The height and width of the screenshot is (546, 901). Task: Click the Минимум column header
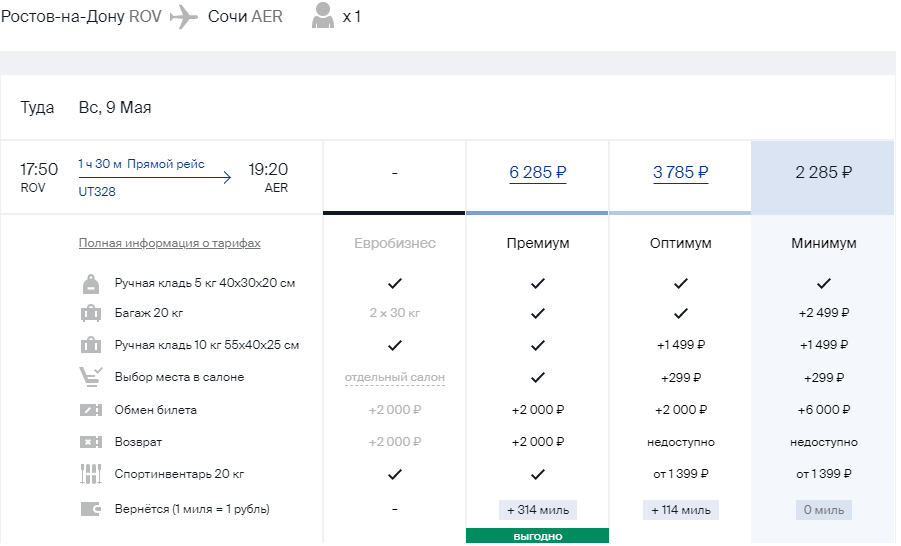[x=823, y=243]
